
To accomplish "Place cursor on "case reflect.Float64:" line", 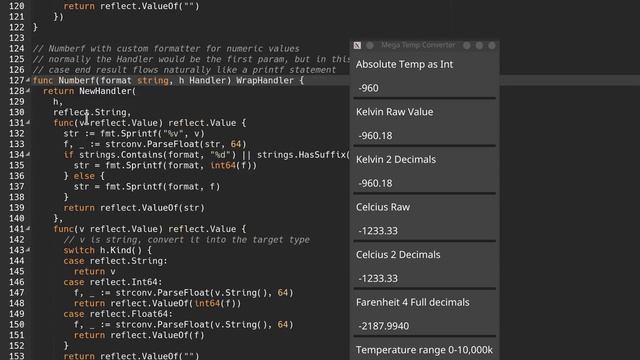I will coord(118,314).
